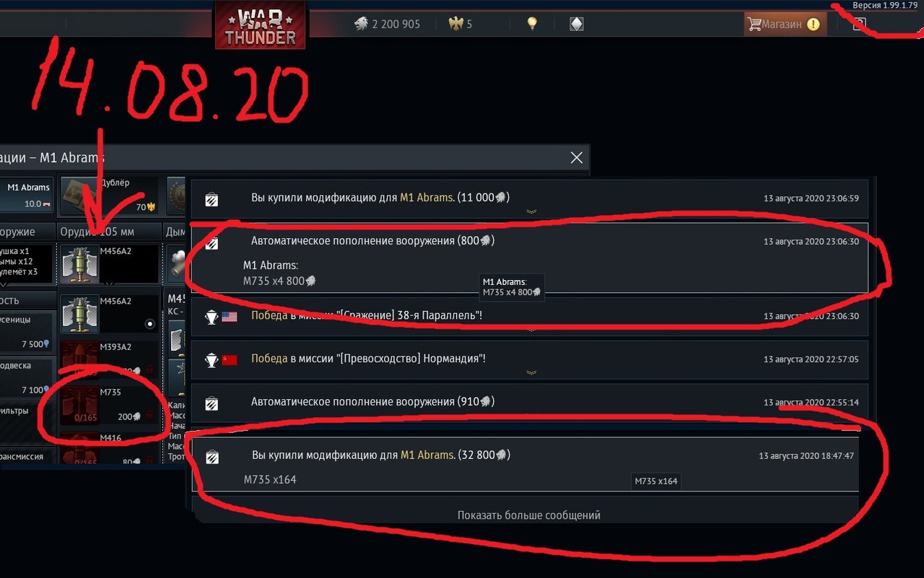This screenshot has height=578, width=924.
Task: Open the lightbulb hints icon
Action: [x=532, y=24]
